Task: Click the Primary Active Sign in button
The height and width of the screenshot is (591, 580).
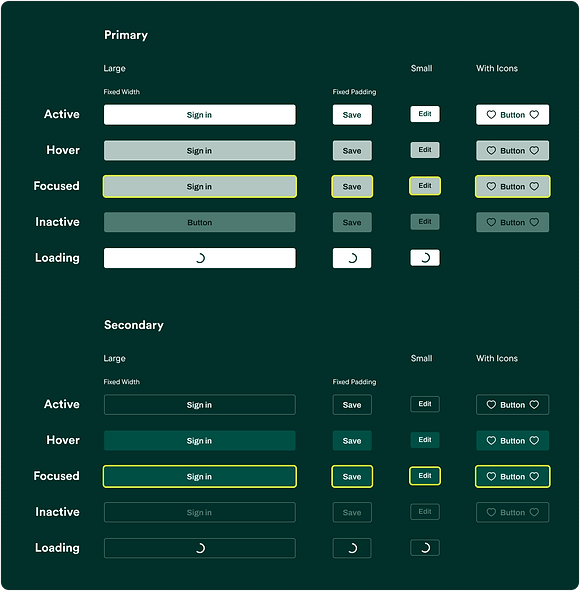Action: pyautogui.click(x=199, y=115)
